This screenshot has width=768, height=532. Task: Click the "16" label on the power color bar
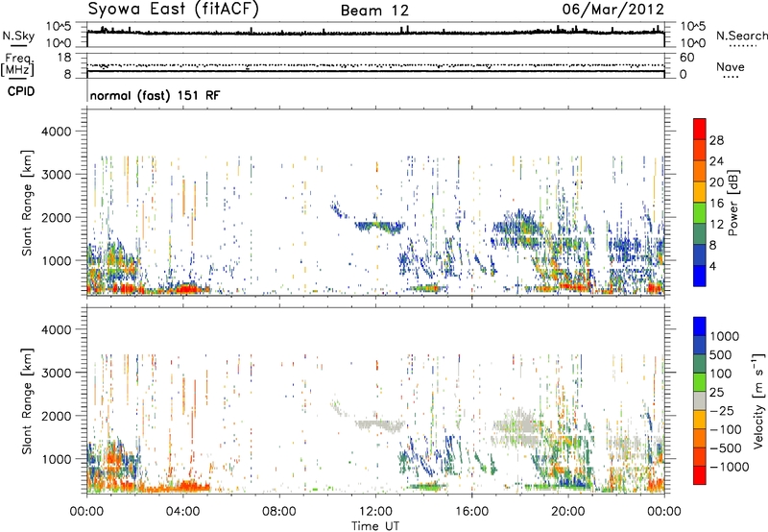click(x=716, y=204)
